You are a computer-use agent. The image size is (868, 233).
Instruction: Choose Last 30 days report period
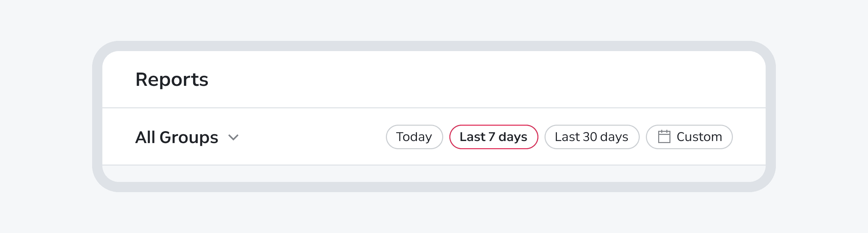[592, 137]
